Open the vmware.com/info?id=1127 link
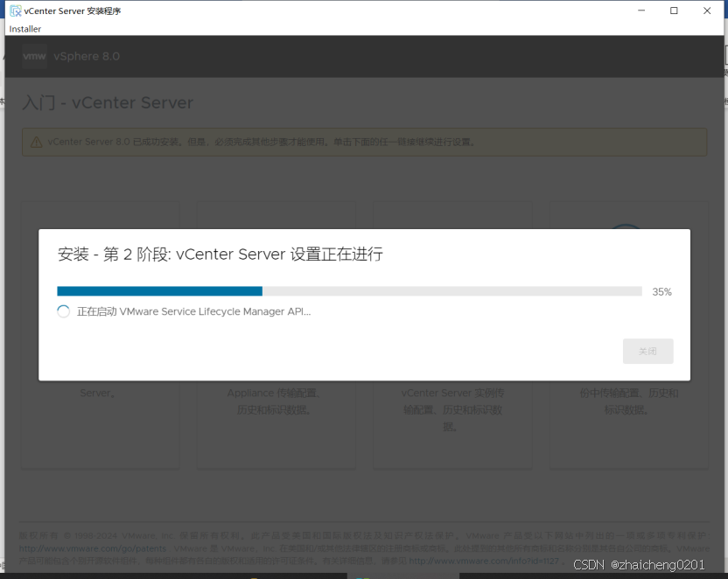The height and width of the screenshot is (579, 728). 484,561
